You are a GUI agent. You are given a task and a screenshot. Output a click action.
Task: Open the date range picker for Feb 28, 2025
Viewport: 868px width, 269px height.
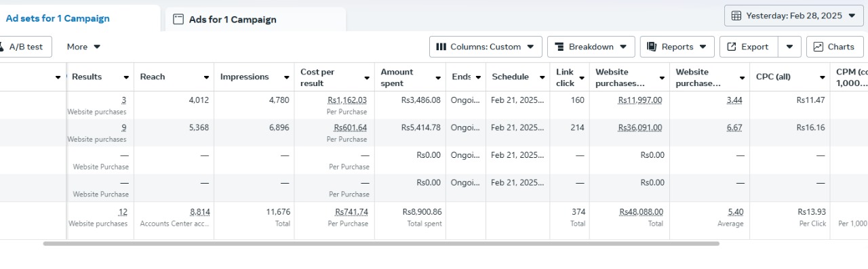(x=793, y=16)
